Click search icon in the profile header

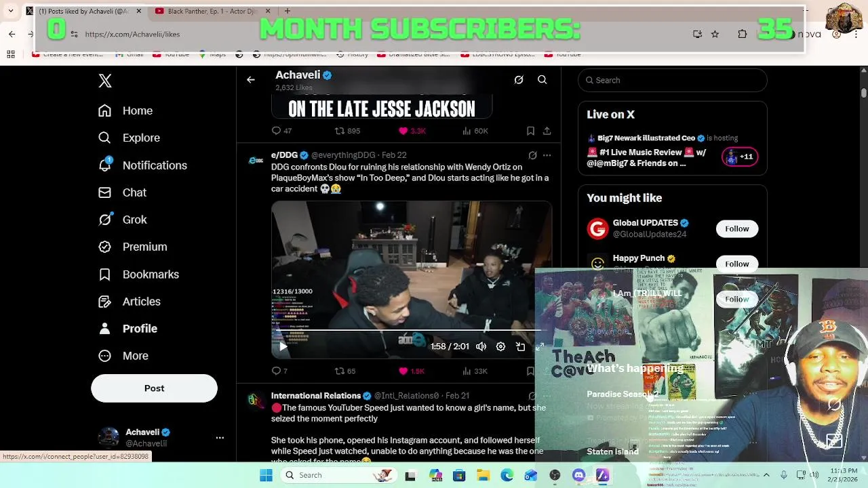[542, 80]
